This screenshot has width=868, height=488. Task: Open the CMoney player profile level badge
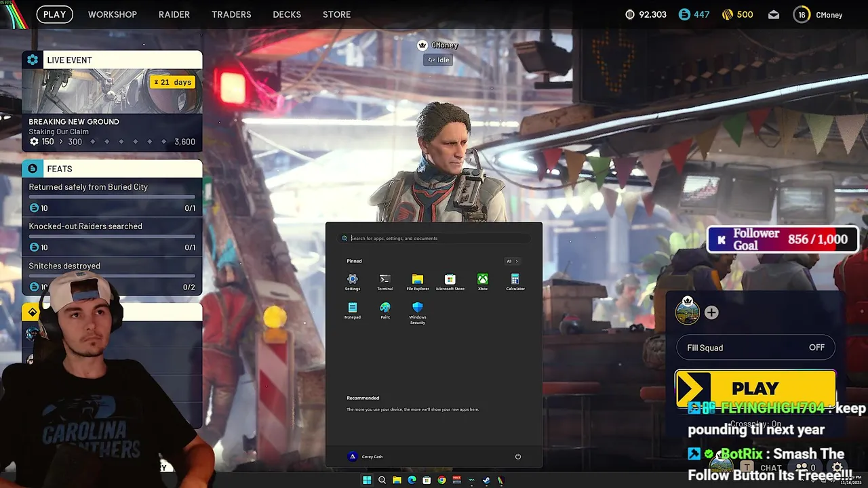click(802, 14)
